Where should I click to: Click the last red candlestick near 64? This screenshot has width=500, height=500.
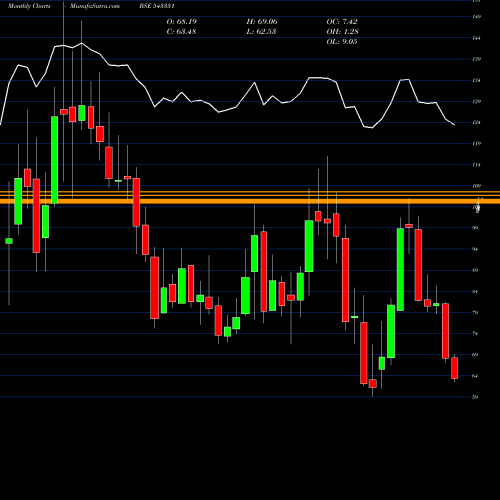coord(454,368)
